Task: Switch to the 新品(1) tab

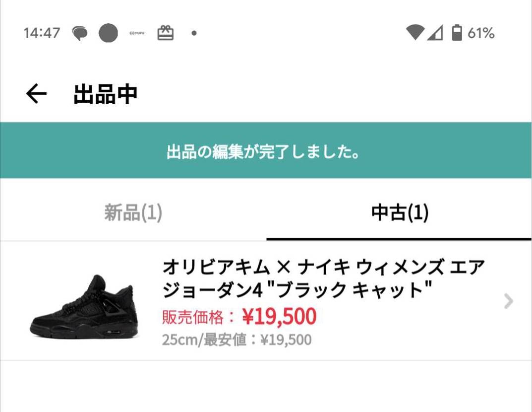Action: pyautogui.click(x=133, y=213)
